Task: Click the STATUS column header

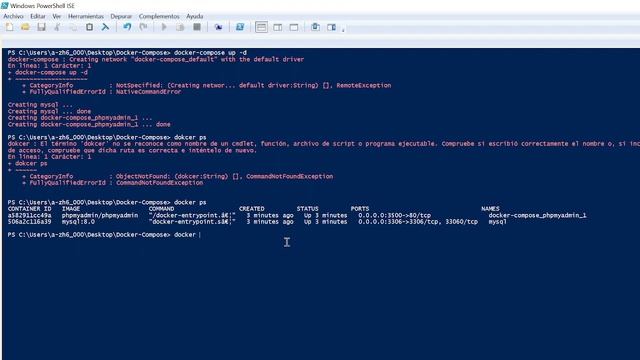Action: coord(307,209)
